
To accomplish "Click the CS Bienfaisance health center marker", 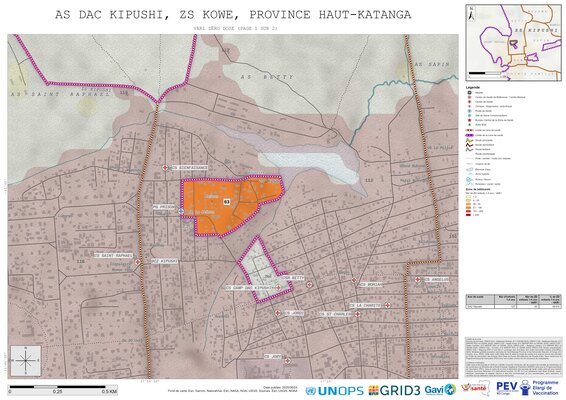I will (165, 168).
